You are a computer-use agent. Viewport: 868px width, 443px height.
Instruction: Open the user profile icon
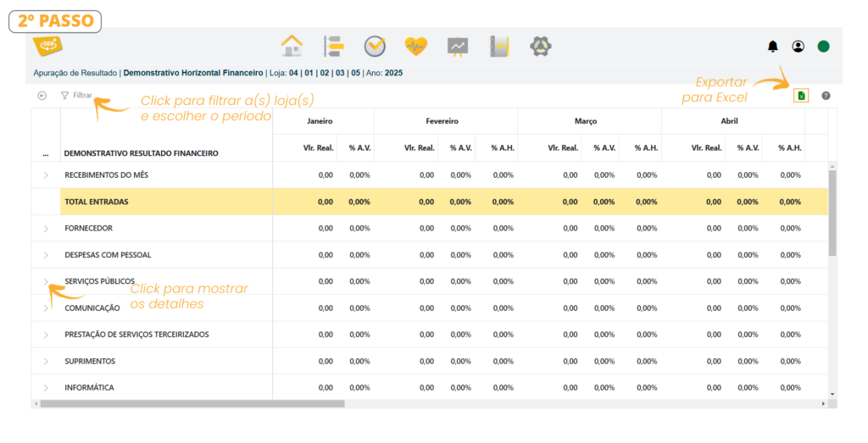pos(798,47)
